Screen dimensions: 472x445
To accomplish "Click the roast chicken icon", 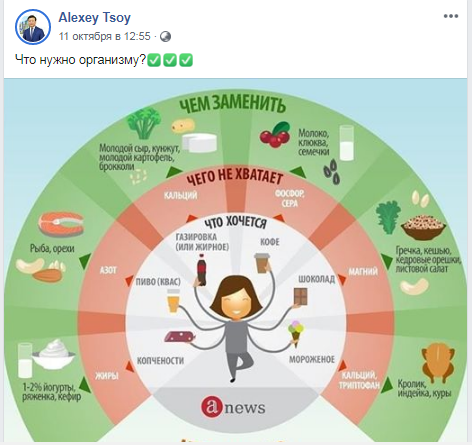I will pyautogui.click(x=438, y=364).
